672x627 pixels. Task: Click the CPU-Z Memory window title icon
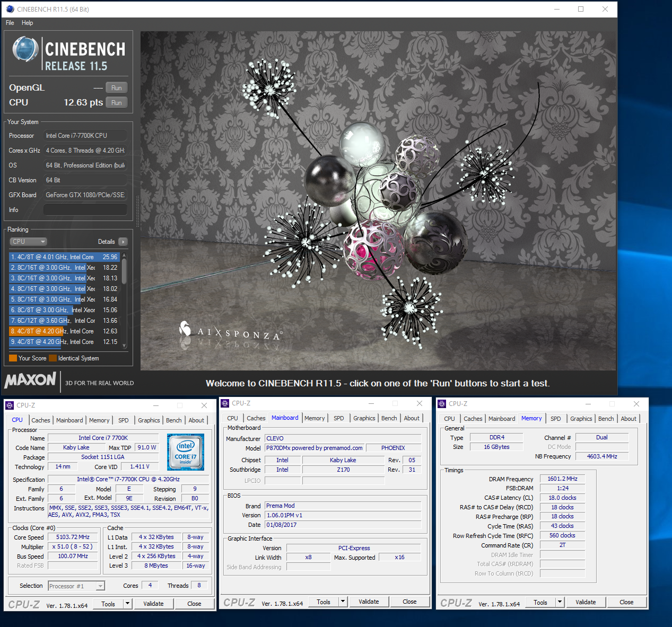coord(442,404)
